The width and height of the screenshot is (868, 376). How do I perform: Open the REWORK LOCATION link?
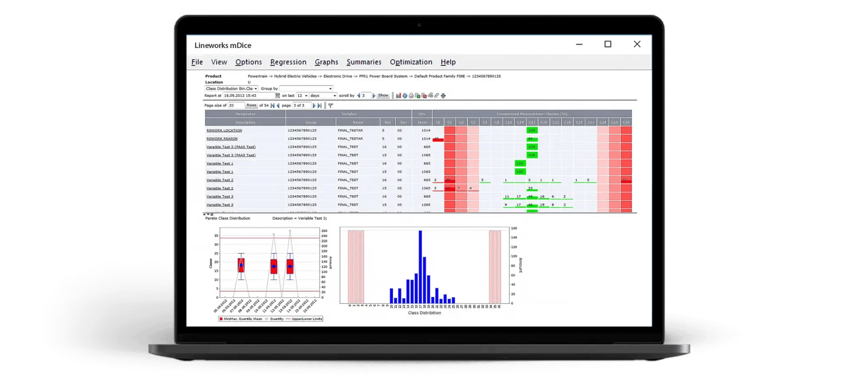[x=224, y=130]
